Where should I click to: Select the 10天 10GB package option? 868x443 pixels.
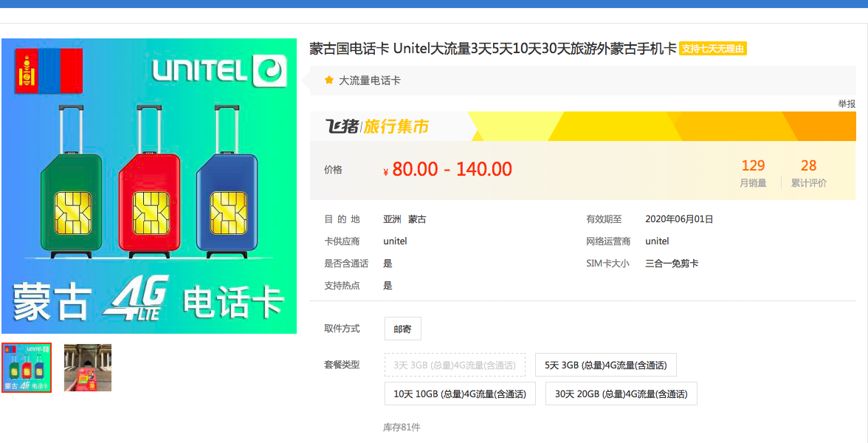click(x=460, y=394)
